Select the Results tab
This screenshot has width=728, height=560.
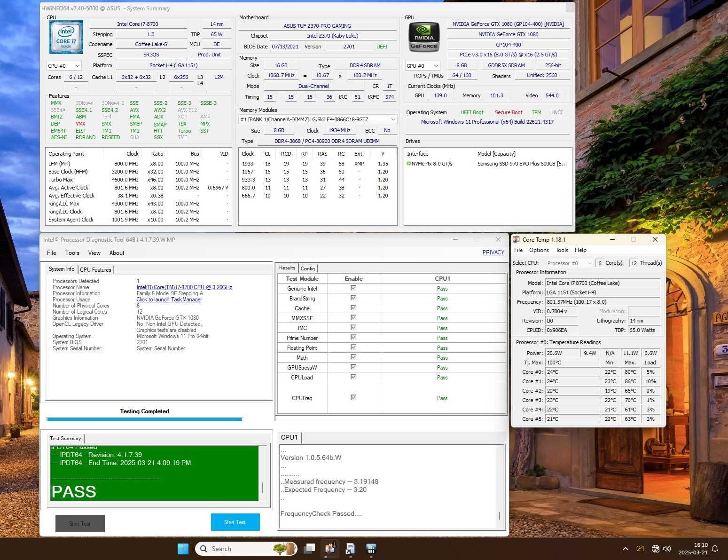(x=287, y=268)
